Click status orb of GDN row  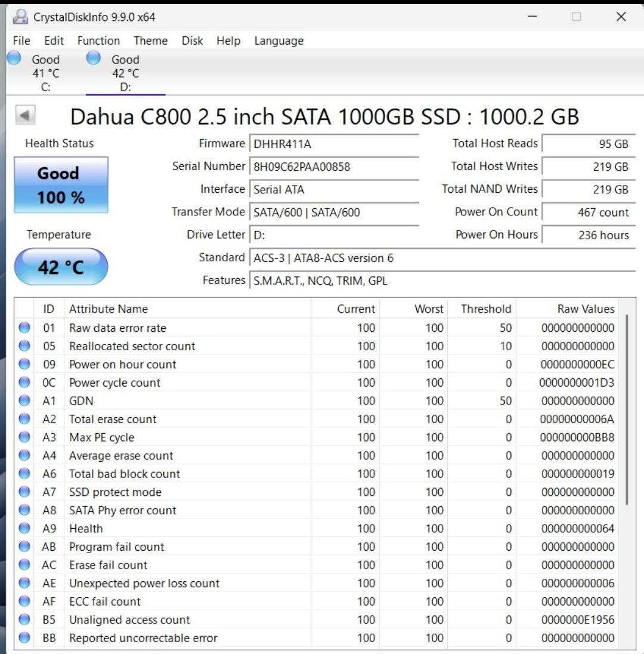24,400
